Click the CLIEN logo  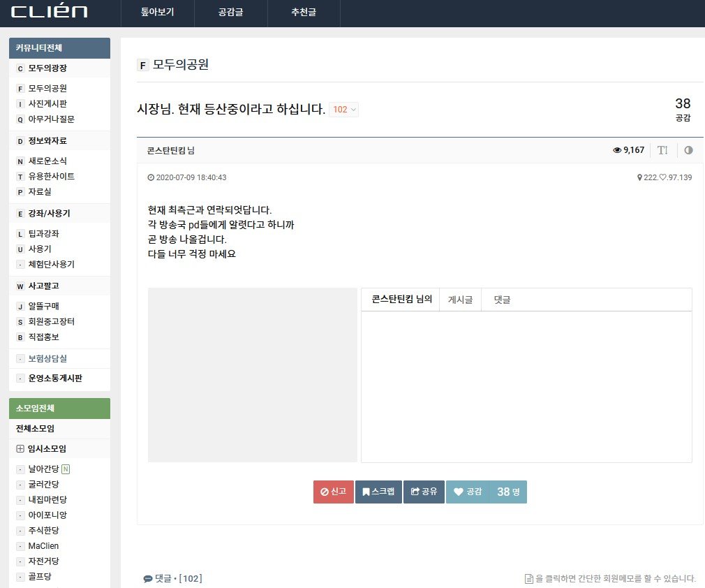click(x=49, y=12)
